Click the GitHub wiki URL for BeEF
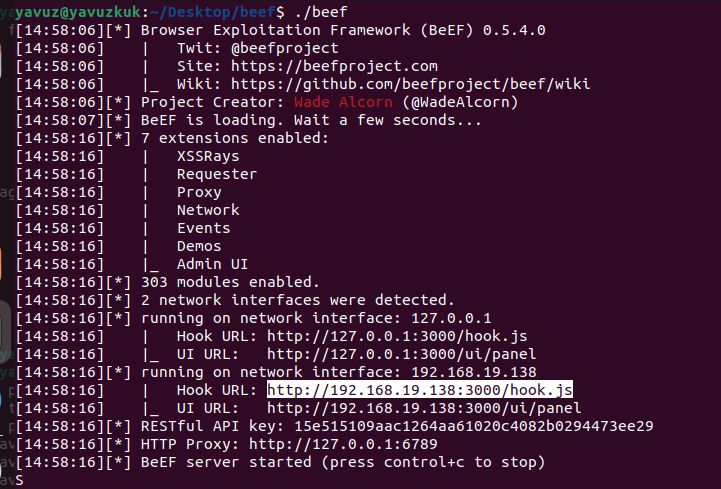The width and height of the screenshot is (721, 489). point(410,84)
